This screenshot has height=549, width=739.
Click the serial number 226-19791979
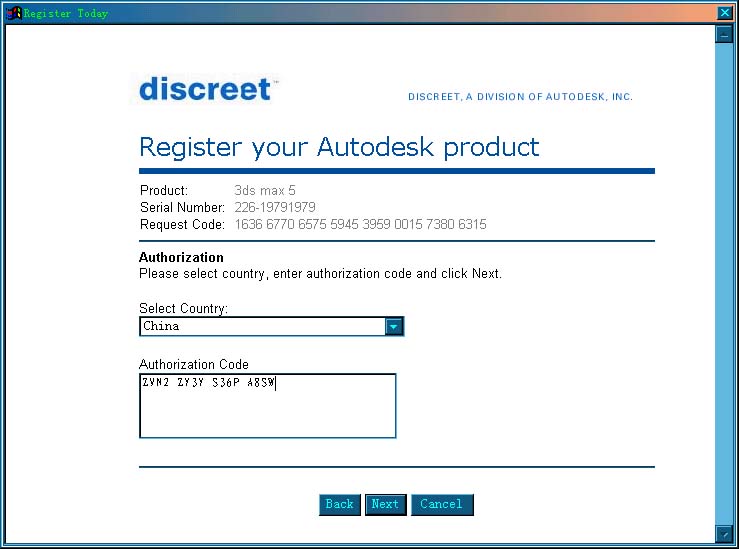(x=275, y=207)
